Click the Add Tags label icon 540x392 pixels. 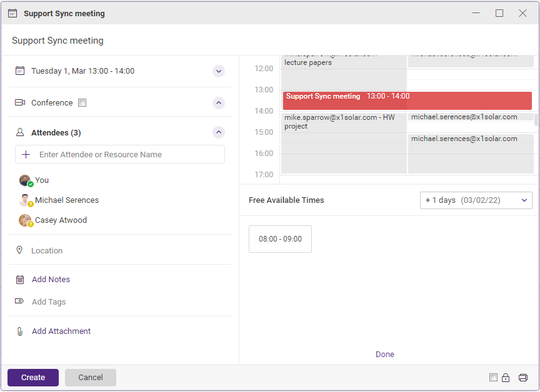[x=20, y=301]
